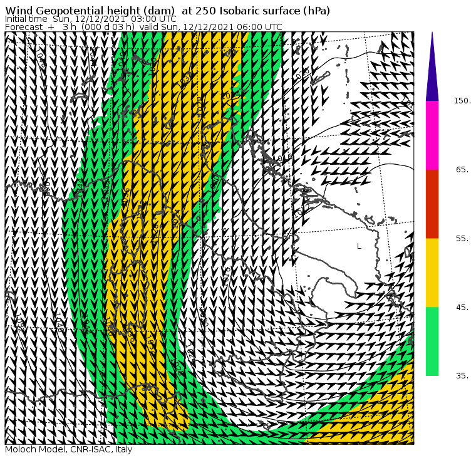
Task: Click the colorbar label '65.'
Action: (462, 170)
